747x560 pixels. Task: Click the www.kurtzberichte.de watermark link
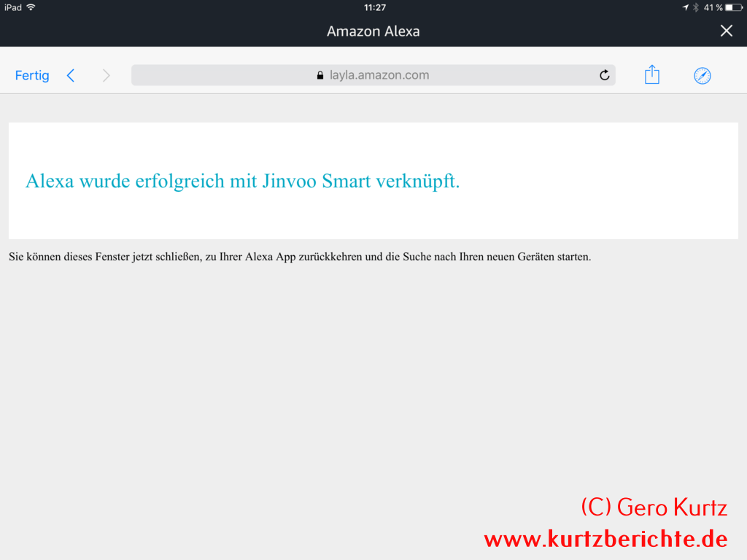(x=605, y=539)
